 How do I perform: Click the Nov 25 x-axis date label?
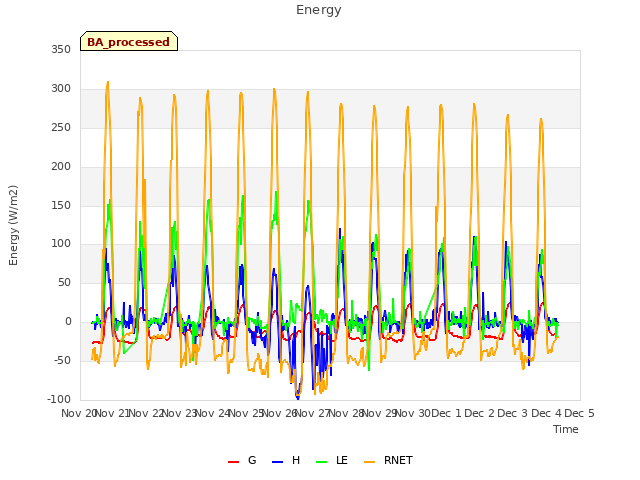(x=246, y=413)
